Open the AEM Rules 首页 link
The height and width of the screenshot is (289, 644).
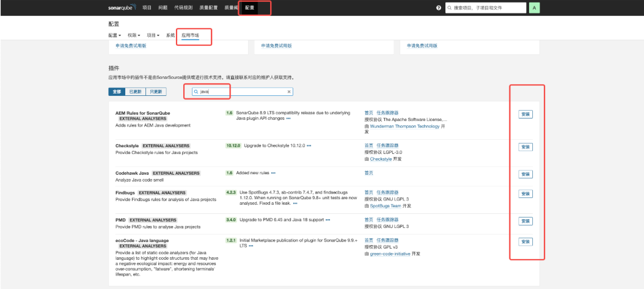point(369,112)
